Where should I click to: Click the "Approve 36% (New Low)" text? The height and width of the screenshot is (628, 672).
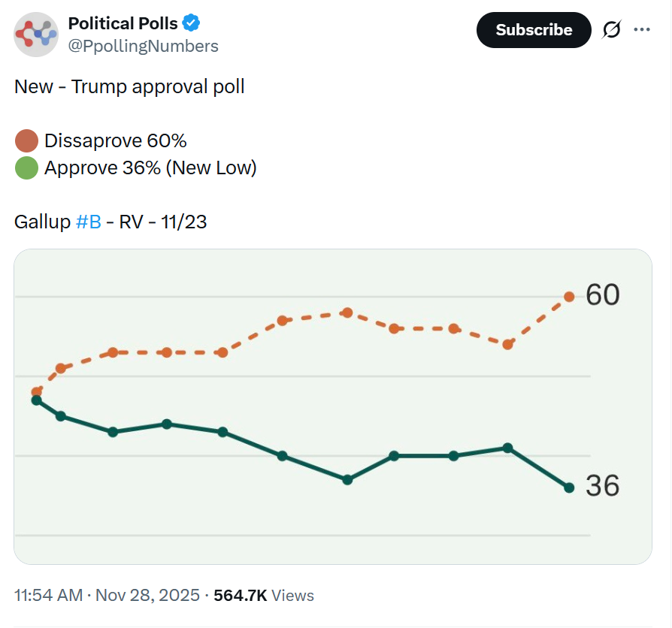pyautogui.click(x=150, y=168)
